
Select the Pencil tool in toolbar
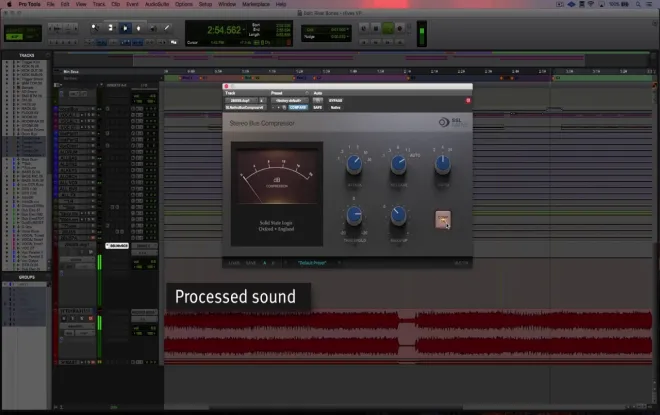coord(167,28)
